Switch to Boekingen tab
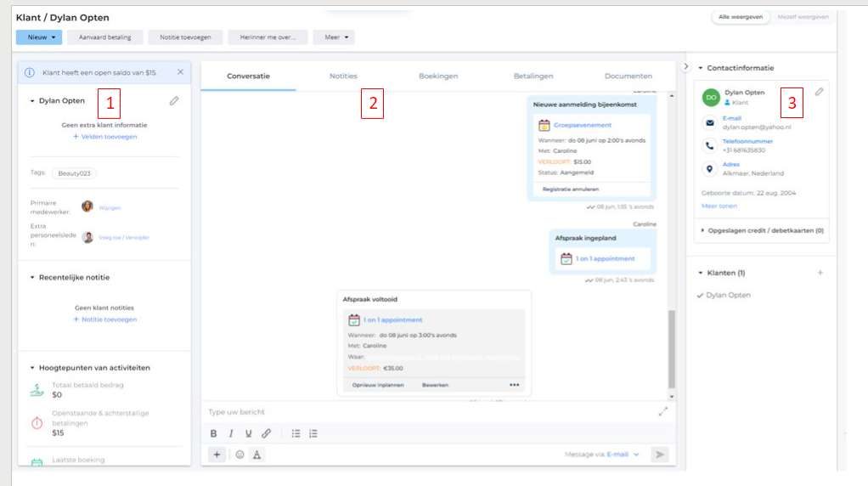Viewport: 868px width, 486px height. click(438, 76)
